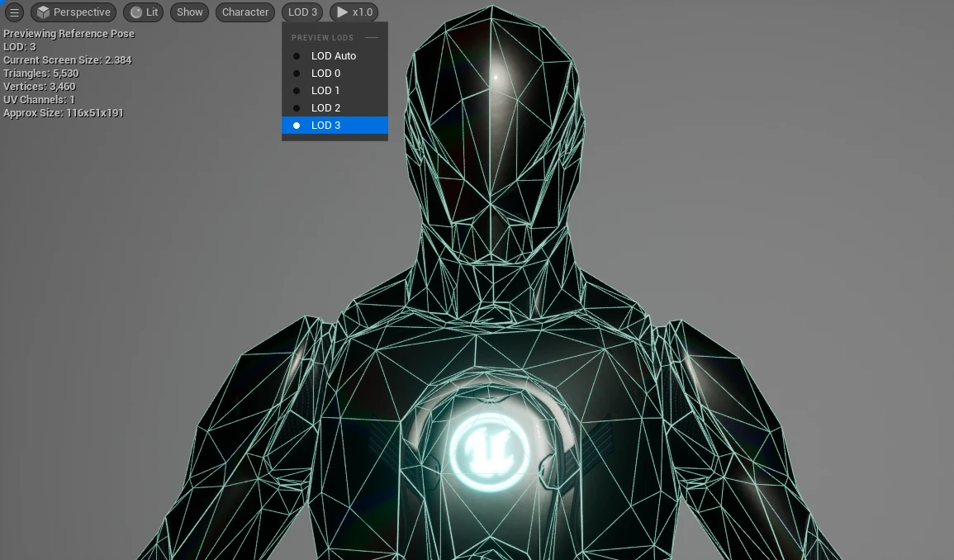Click the Vertices: 3,460 stat text
The height and width of the screenshot is (560, 954).
[40, 87]
